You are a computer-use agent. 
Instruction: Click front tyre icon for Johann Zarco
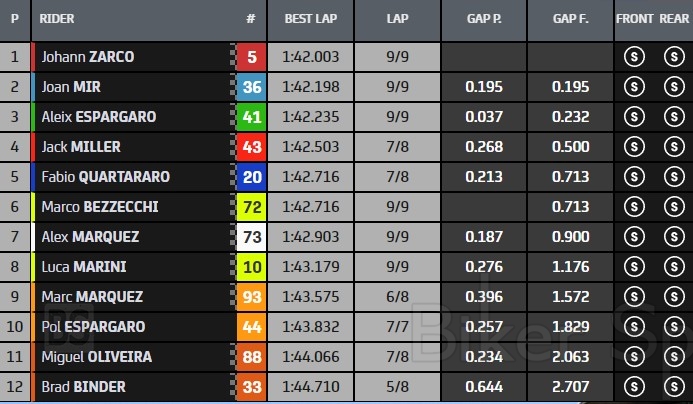pyautogui.click(x=633, y=57)
